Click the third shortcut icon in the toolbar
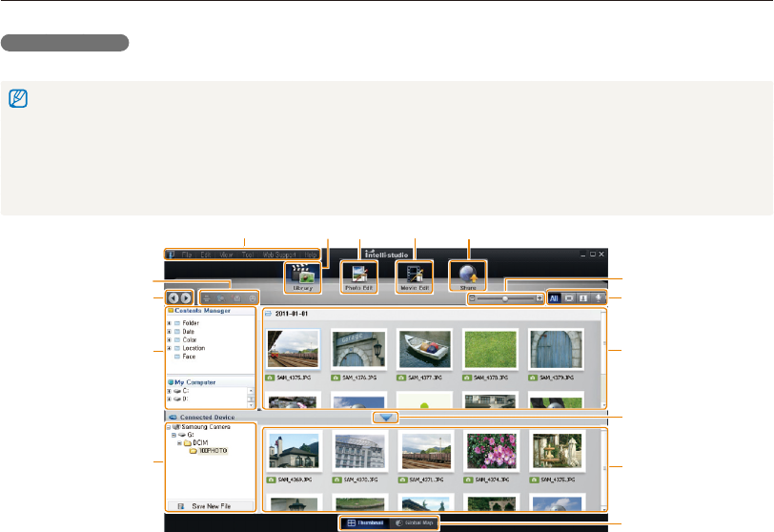774x532 pixels. [x=237, y=298]
